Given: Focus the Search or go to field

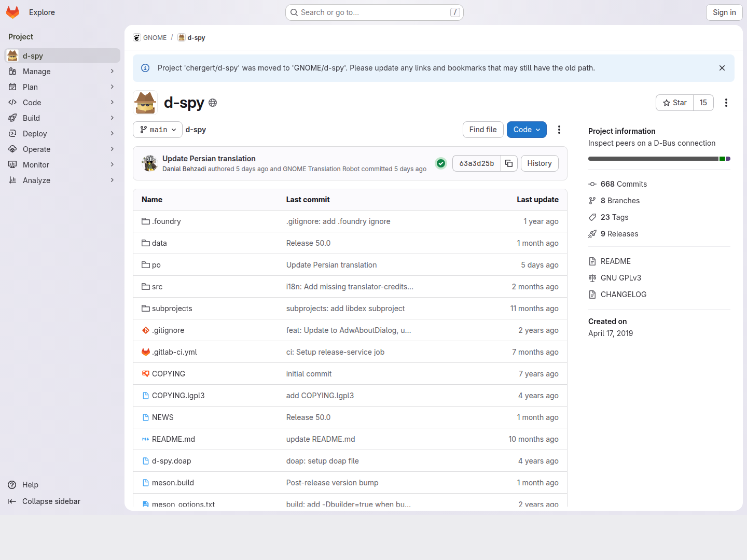Looking at the screenshot, I should point(375,12).
